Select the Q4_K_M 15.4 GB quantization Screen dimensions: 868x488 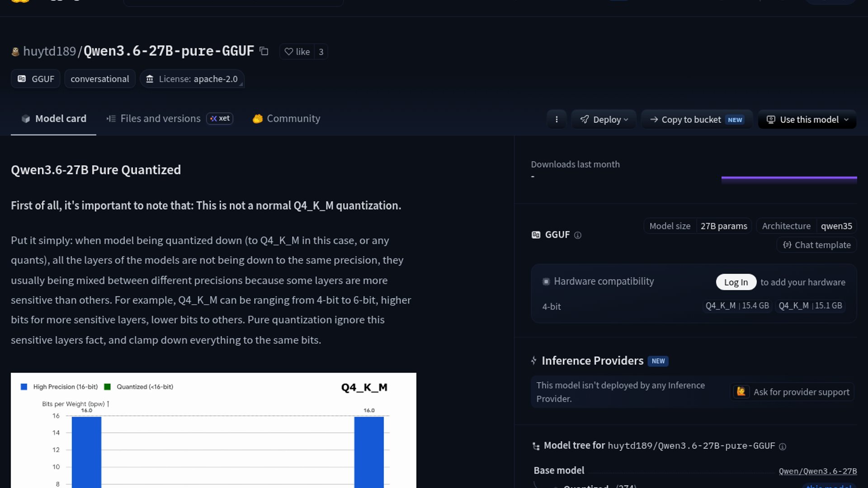click(x=737, y=306)
